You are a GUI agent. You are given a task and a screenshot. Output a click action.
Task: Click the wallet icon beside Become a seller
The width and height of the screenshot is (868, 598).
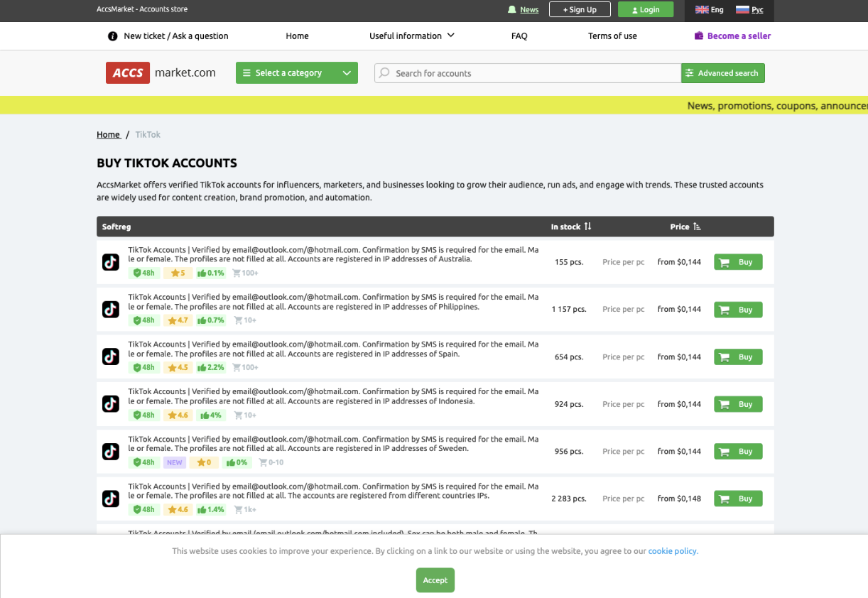coord(699,36)
